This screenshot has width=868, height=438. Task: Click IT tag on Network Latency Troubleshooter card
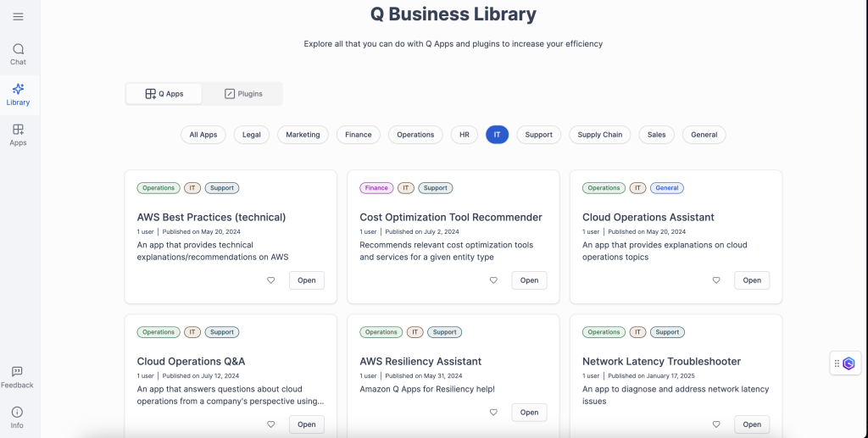637,332
